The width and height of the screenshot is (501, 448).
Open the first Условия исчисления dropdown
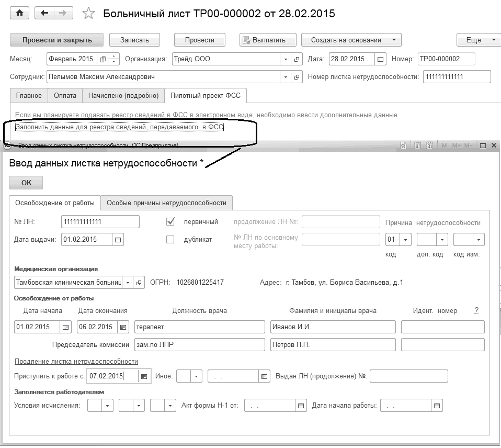(107, 406)
